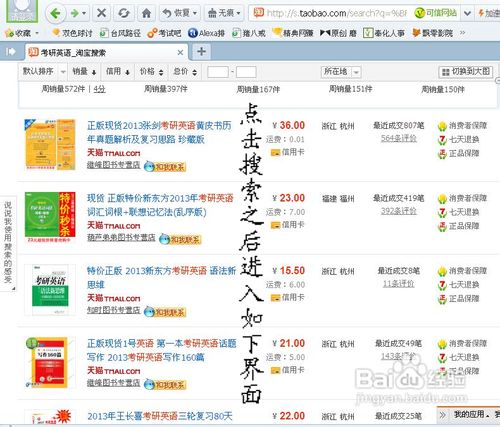Open the 飘零影院 bookmark
The height and width of the screenshot is (427, 500).
pyautogui.click(x=432, y=33)
